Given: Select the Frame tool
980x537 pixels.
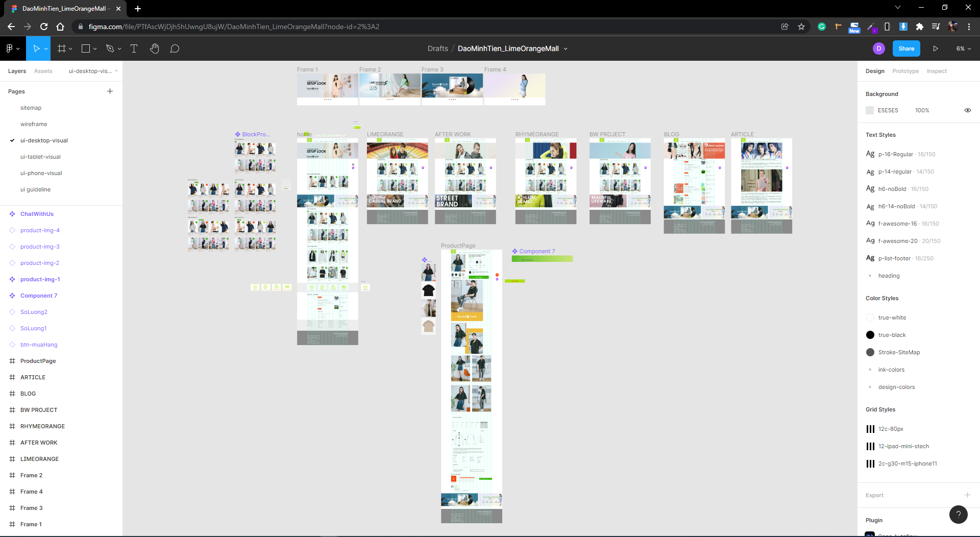Looking at the screenshot, I should tap(62, 48).
